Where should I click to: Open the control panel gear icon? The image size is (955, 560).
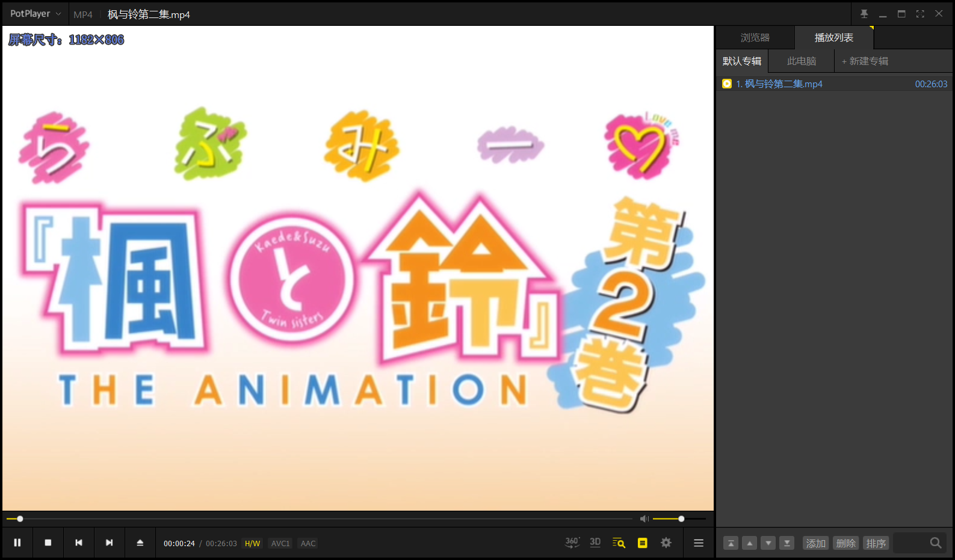(666, 543)
